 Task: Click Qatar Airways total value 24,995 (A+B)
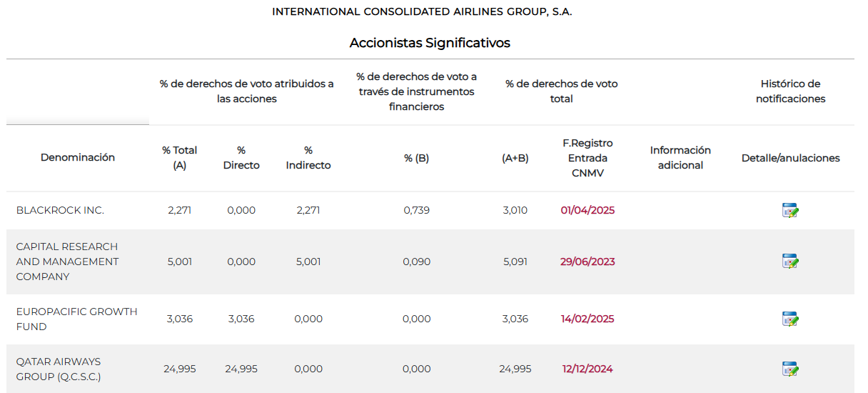tap(515, 369)
